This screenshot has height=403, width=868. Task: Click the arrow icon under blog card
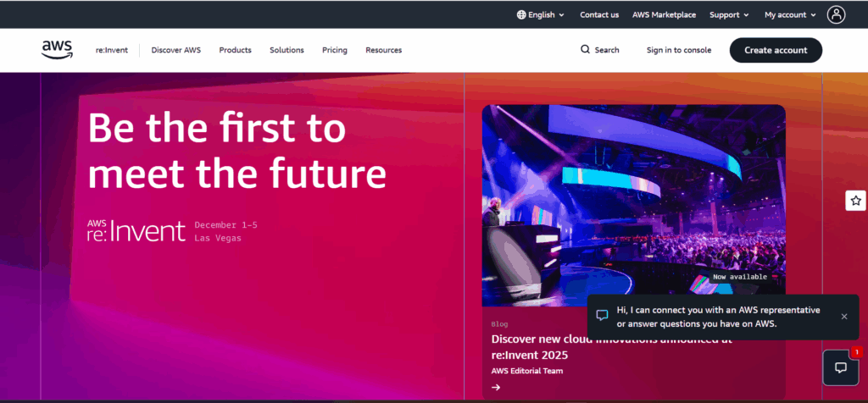click(x=496, y=388)
